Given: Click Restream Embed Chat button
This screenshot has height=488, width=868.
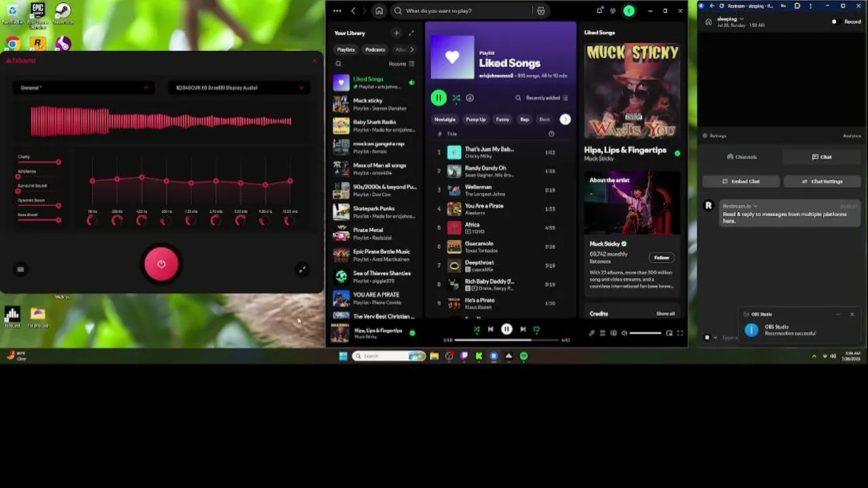Looking at the screenshot, I should pos(741,182).
